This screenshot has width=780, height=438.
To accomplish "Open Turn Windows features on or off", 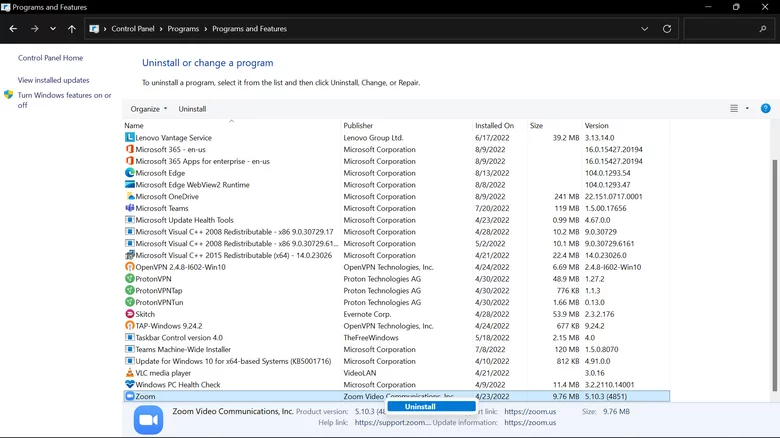I will pyautogui.click(x=65, y=100).
